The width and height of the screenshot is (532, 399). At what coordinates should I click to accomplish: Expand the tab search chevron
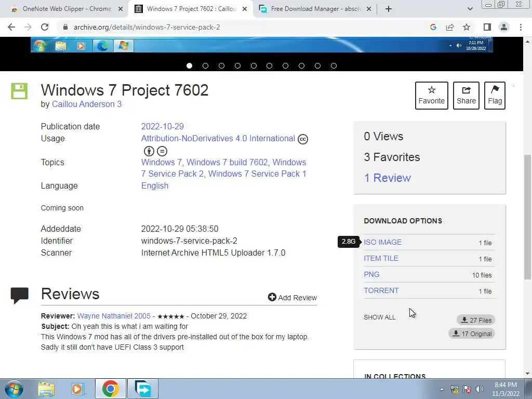(470, 9)
